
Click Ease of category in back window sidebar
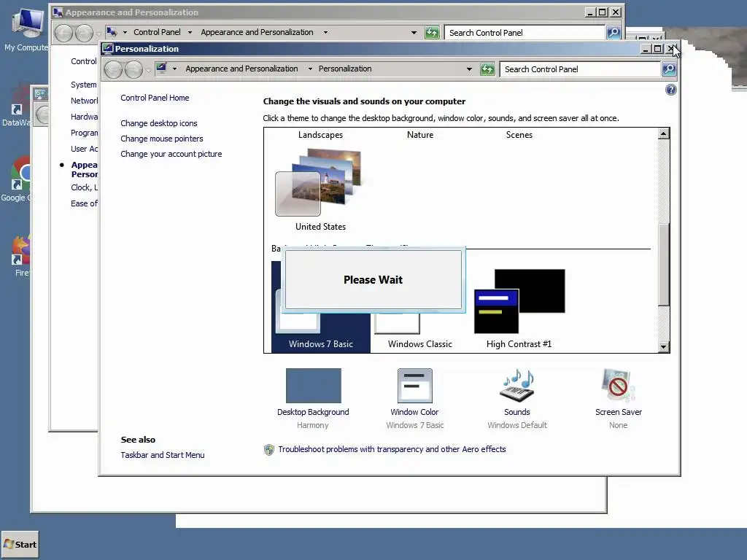(x=85, y=203)
